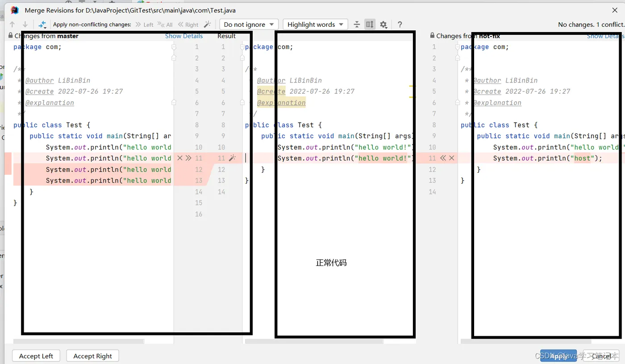The image size is (625, 364).
Task: Open the diff settings gear menu
Action: pos(383,25)
